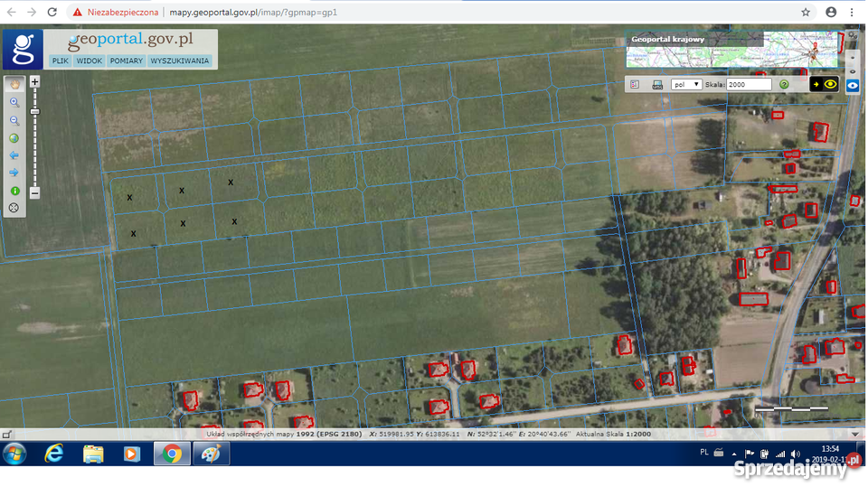This screenshot has height=487, width=868.
Task: Activate the zoom out magnifier tool
Action: tap(14, 120)
